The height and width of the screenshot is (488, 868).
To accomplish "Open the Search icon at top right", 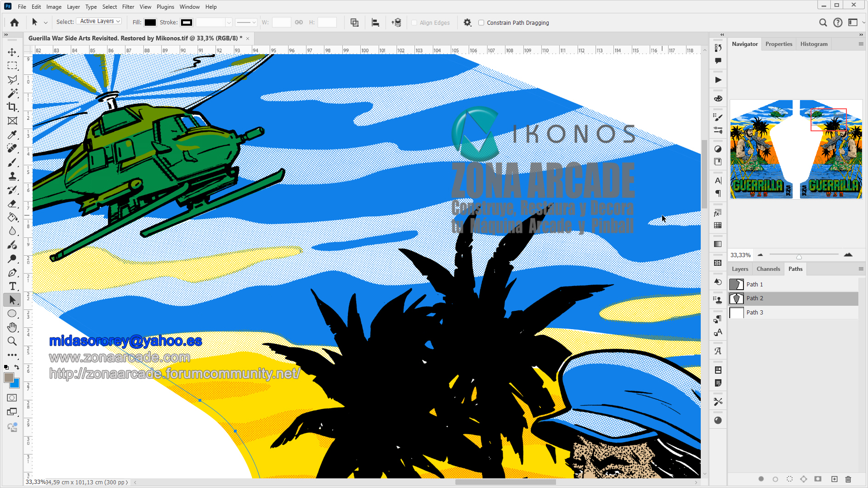I will coord(823,22).
